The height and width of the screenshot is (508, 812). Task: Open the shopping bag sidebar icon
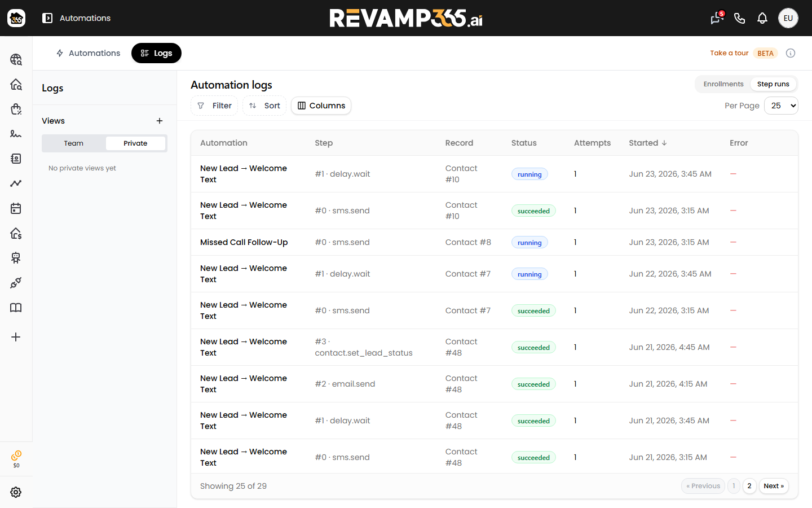click(16, 109)
